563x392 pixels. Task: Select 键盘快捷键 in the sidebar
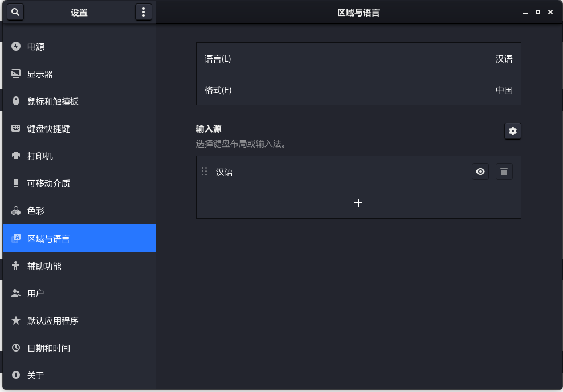[x=79, y=129]
